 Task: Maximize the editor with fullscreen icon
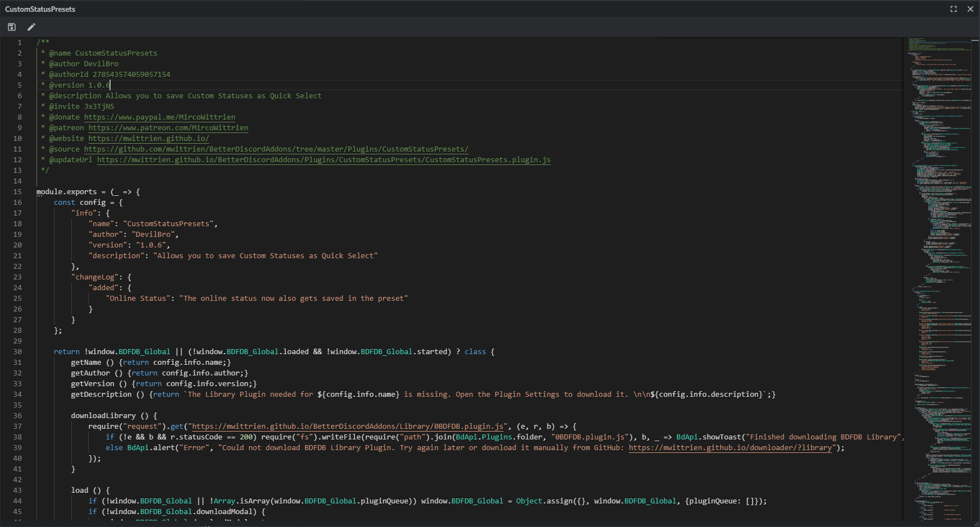(x=954, y=9)
